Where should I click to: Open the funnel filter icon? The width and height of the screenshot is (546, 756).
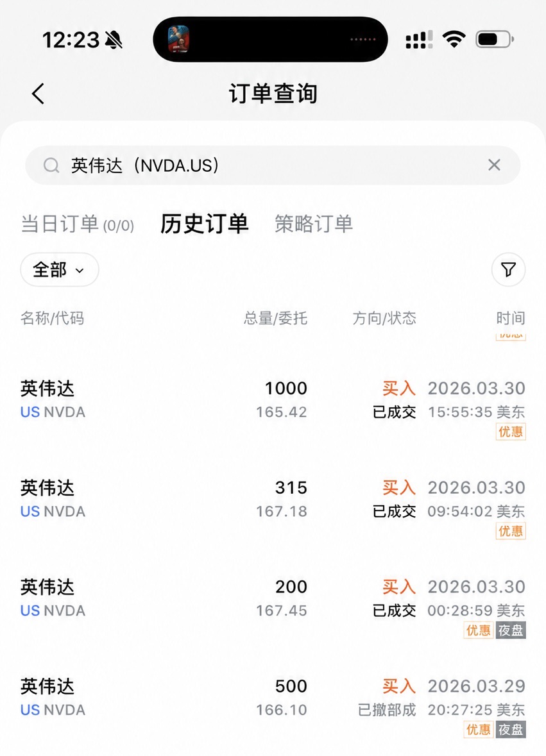point(508,269)
